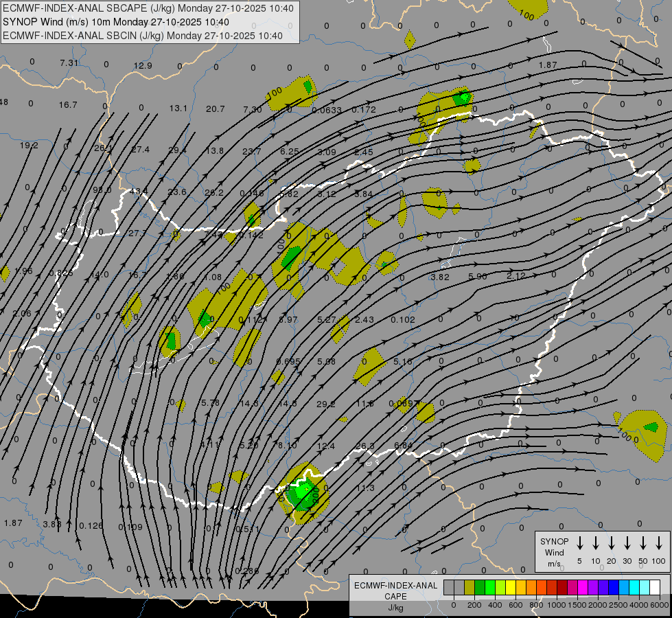672x618 pixels.
Task: Click the 5 m/s wind arrow in legend
Action: coord(579,543)
